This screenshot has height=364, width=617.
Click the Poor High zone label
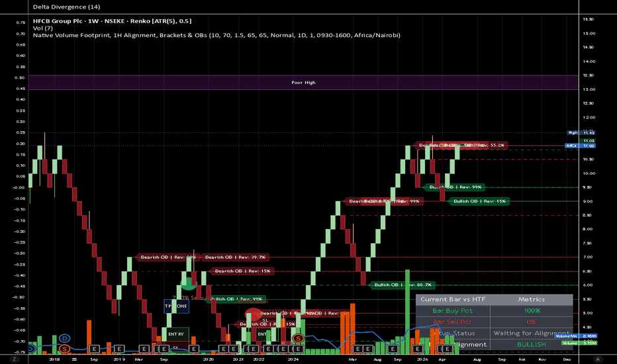303,83
